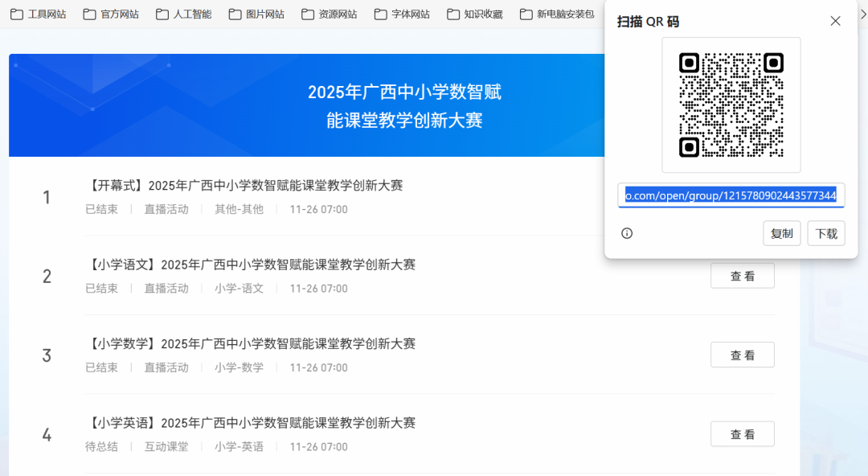Open the 资源网站 bookmarks folder
The image size is (868, 476).
point(329,14)
